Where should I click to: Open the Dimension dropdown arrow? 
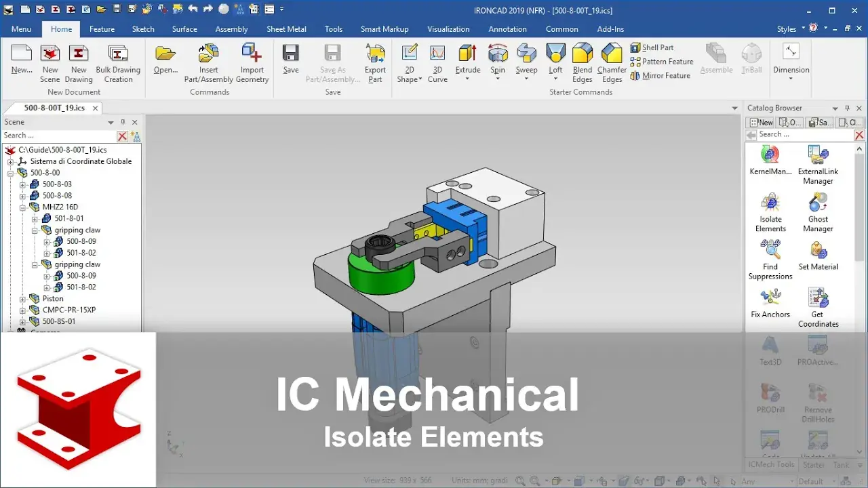coord(791,79)
